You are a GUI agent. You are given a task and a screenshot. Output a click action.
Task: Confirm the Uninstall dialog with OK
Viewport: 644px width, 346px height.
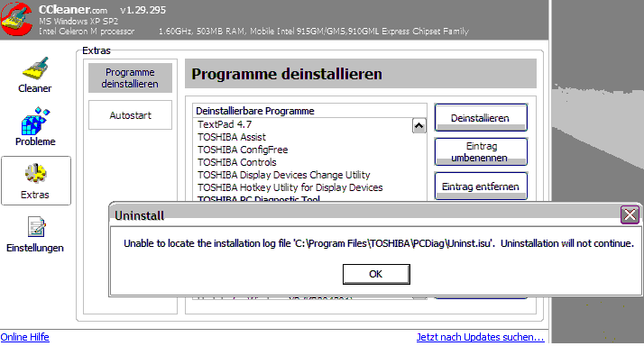pos(376,274)
